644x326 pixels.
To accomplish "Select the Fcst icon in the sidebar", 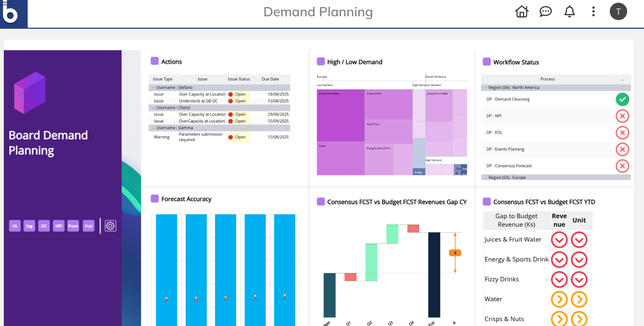I will coord(89,226).
